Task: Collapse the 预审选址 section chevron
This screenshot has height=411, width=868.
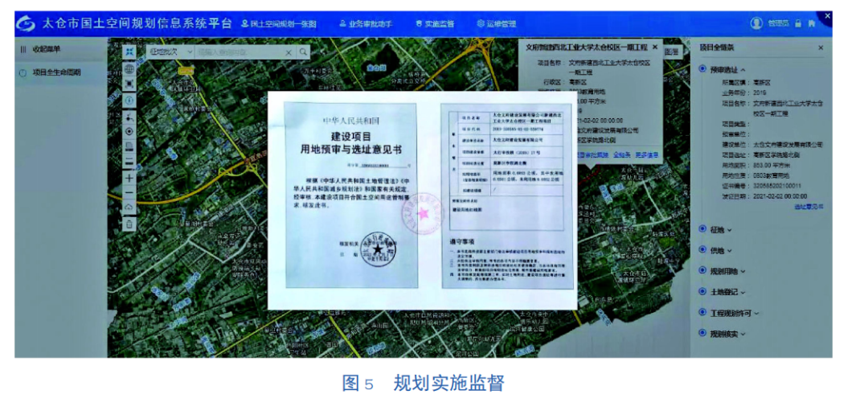Action: (743, 70)
